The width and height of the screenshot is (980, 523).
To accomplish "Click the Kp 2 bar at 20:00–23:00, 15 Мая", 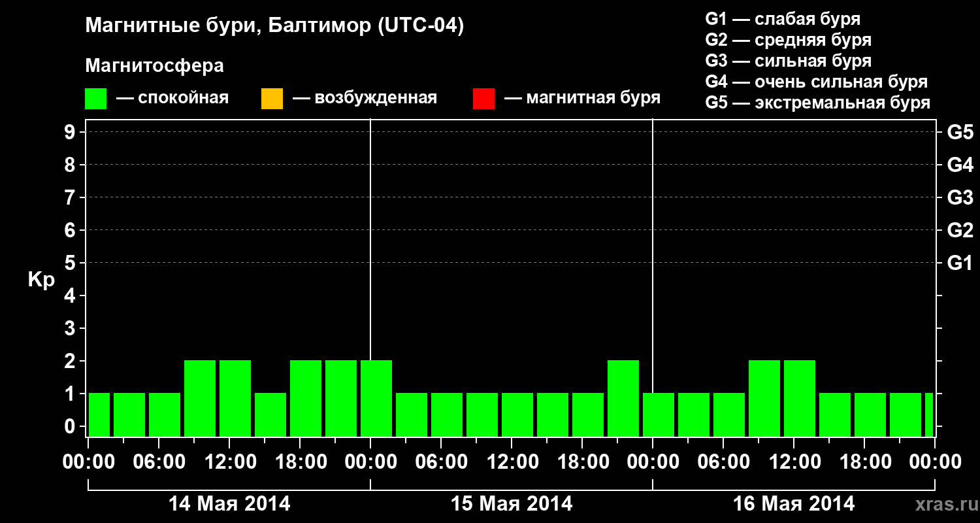I will 623,398.
